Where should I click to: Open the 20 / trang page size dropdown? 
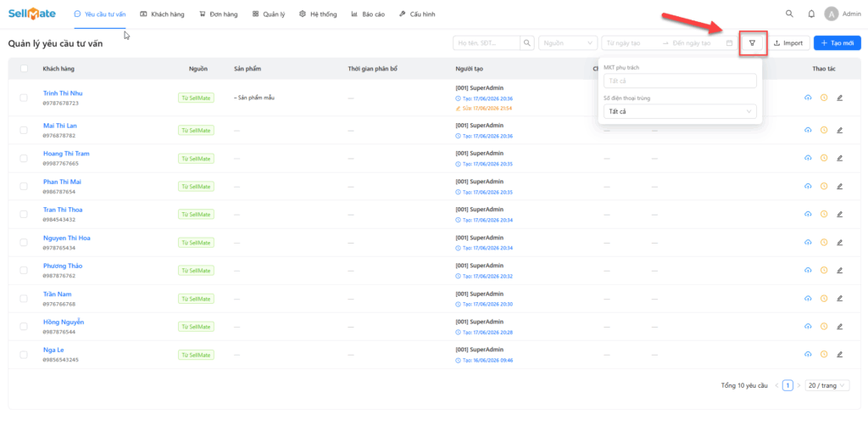(827, 385)
